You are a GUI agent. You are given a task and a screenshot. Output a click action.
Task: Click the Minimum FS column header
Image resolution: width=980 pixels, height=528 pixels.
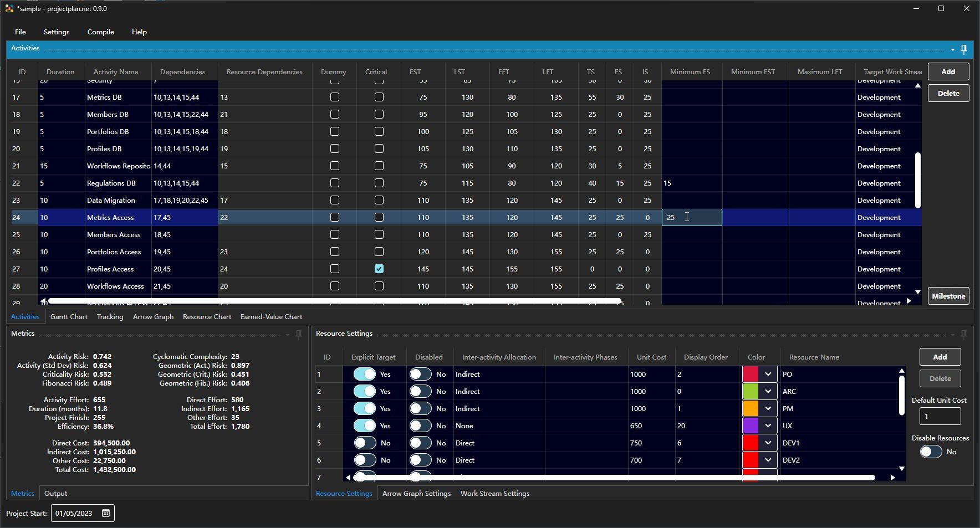pos(690,72)
